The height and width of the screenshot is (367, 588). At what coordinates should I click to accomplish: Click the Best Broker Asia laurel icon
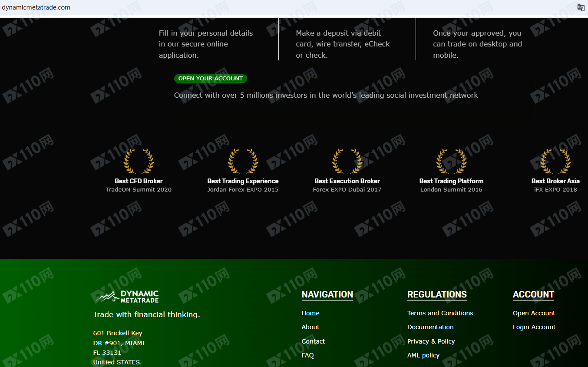point(555,161)
